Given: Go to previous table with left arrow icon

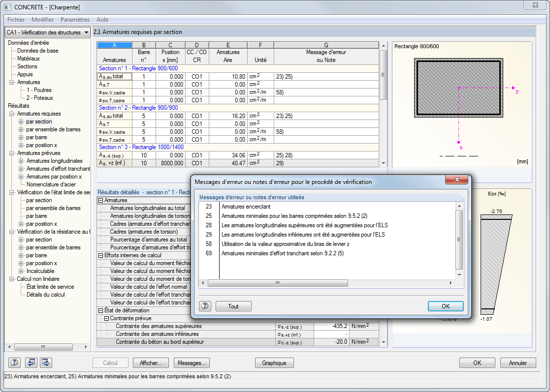Looking at the screenshot, I should 31,362.
